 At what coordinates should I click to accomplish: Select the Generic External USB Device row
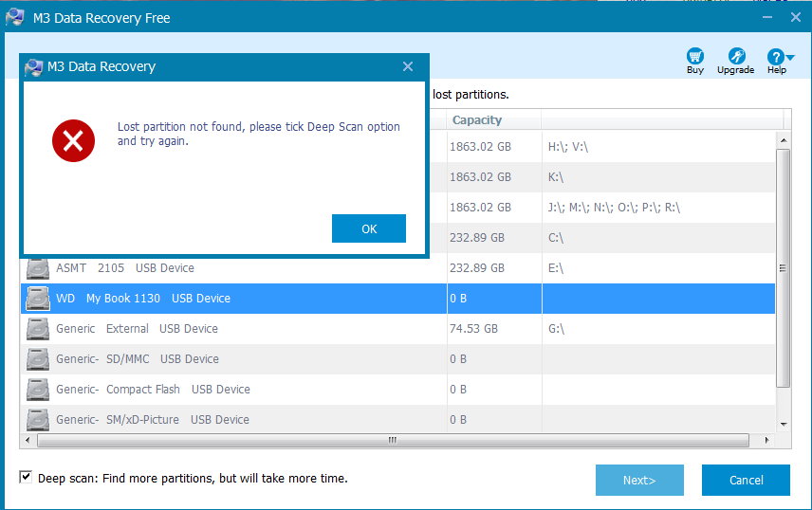pyautogui.click(x=397, y=329)
